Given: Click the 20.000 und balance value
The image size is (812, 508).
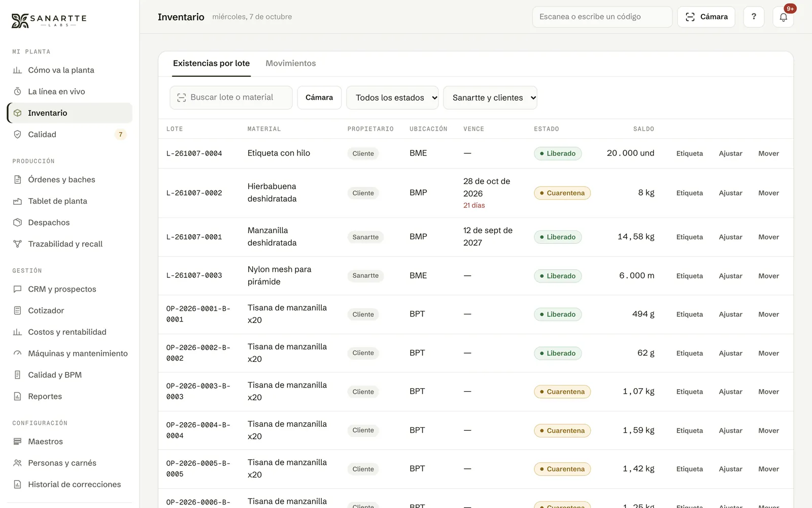Looking at the screenshot, I should (630, 153).
